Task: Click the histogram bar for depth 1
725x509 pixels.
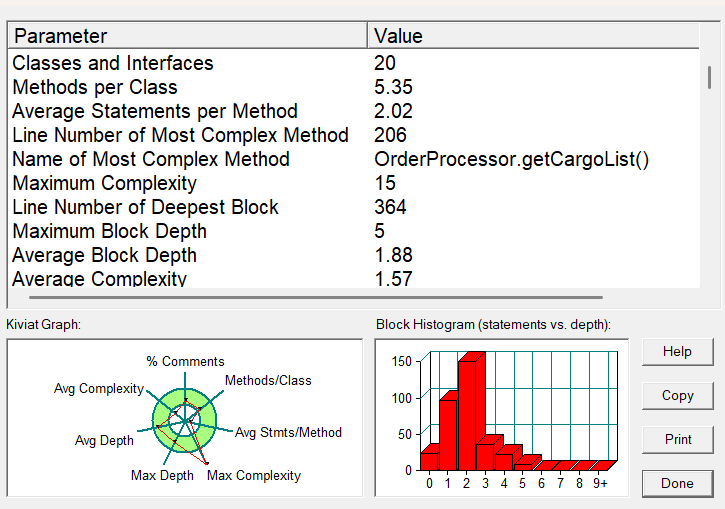Action: (448, 435)
